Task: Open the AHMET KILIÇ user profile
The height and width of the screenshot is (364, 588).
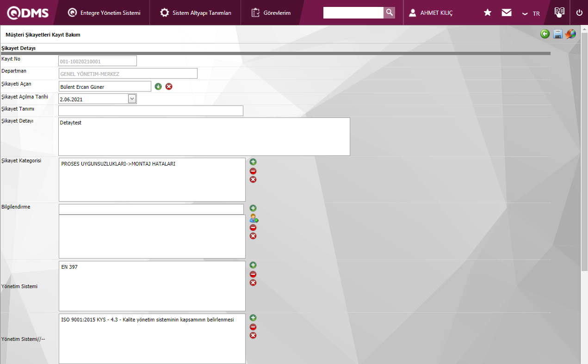Action: coord(431,13)
